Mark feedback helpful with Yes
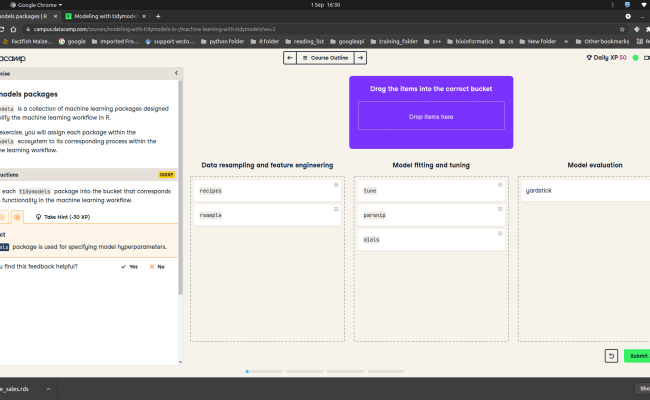The image size is (650, 400). (x=129, y=267)
